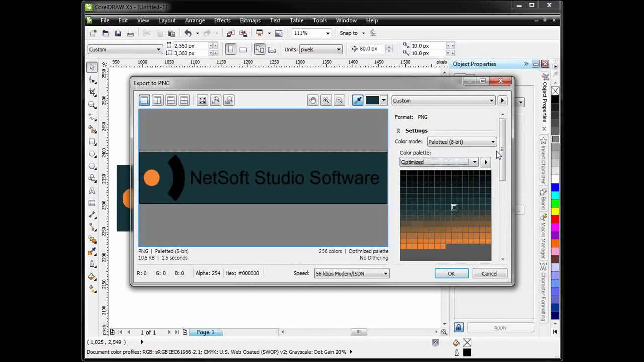The image size is (644, 362).
Task: Select the Ellipse tool in the toolbox
Action: pyautogui.click(x=92, y=154)
